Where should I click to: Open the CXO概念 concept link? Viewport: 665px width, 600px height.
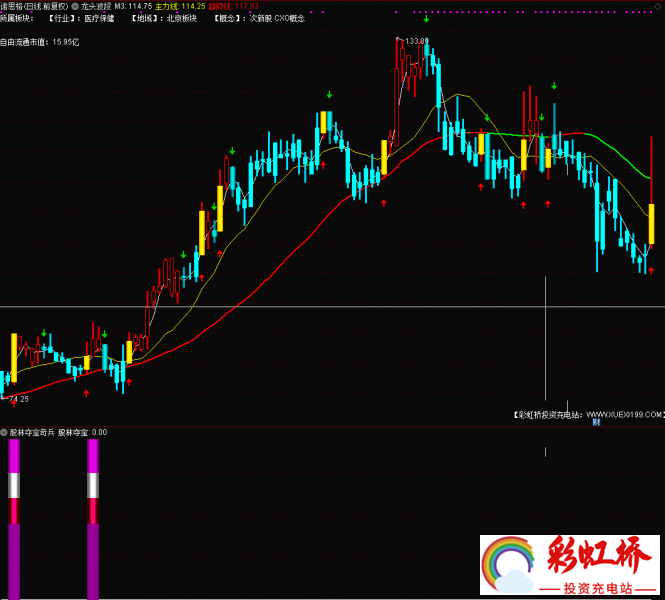(290, 18)
